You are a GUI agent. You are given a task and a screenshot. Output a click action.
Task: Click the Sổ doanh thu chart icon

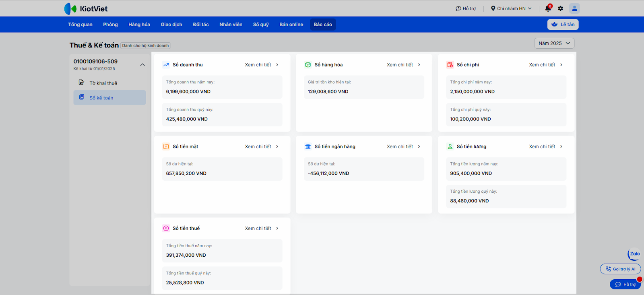166,65
